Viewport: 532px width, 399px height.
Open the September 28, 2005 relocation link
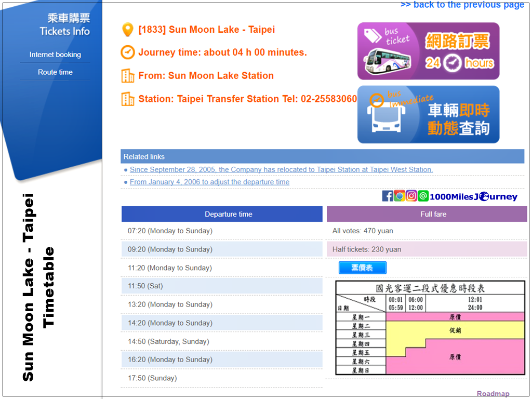[x=281, y=170]
